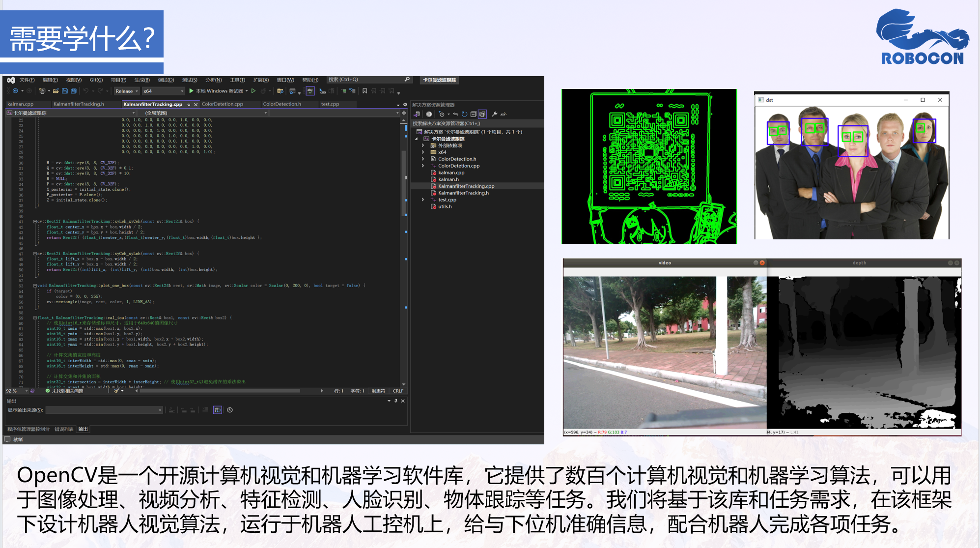The width and height of the screenshot is (980, 548).
Task: Click the single Save file icon
Action: [x=64, y=91]
